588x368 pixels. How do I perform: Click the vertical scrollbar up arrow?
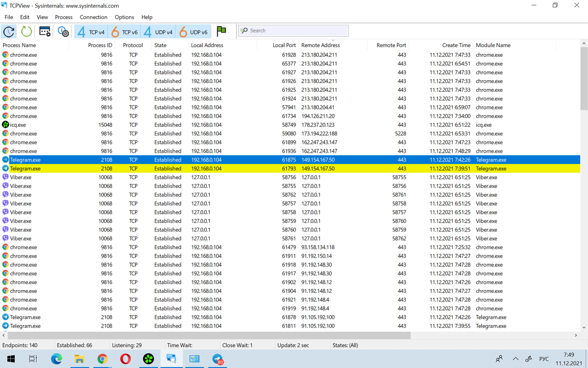[x=584, y=44]
